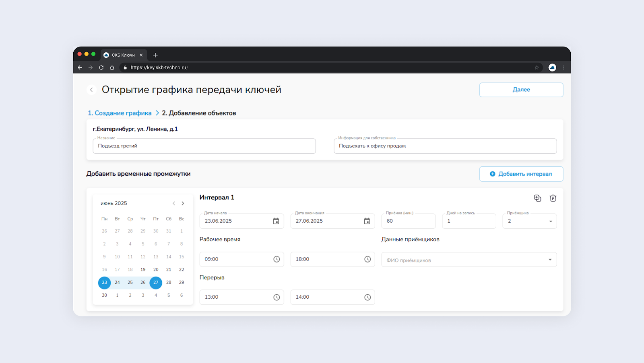Image resolution: width=644 pixels, height=363 pixels.
Task: Go to previous calendar month
Action: coord(174,203)
